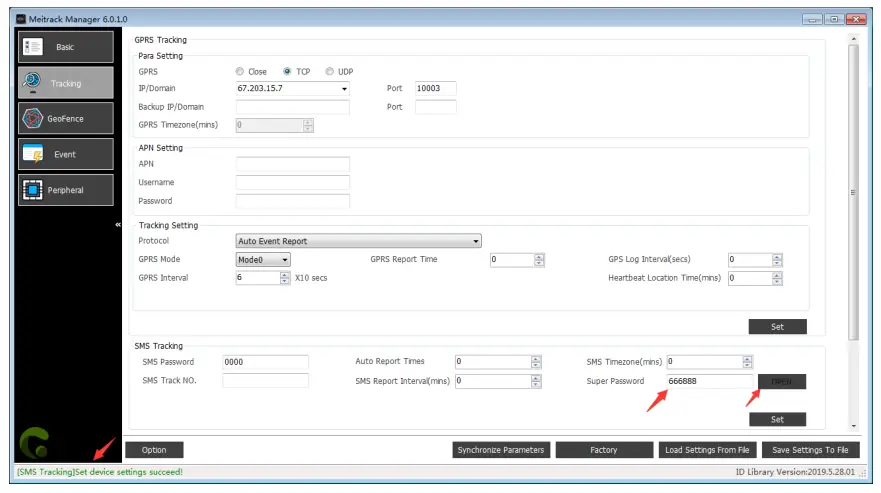
Task: Adjust the SMS Timezone stepper
Action: (x=747, y=362)
